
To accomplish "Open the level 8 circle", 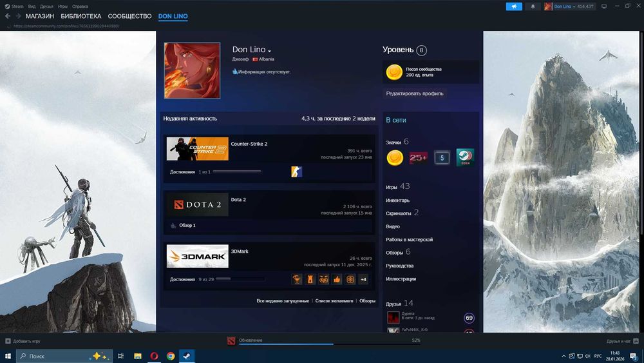I will pos(421,50).
